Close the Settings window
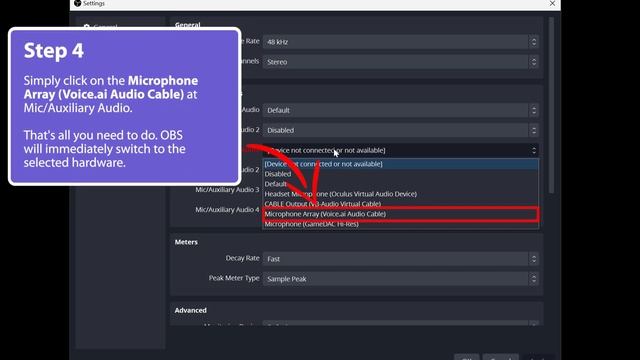640x360 pixels. pyautogui.click(x=552, y=4)
